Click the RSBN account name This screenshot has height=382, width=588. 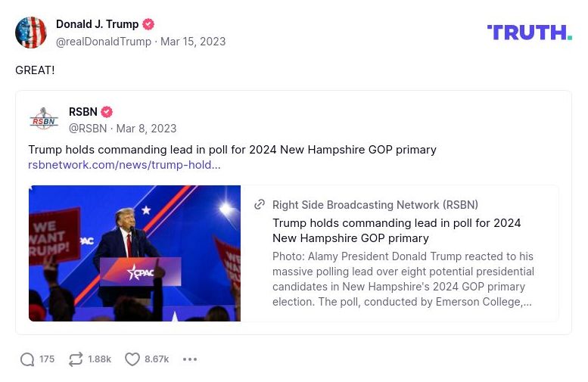(83, 112)
